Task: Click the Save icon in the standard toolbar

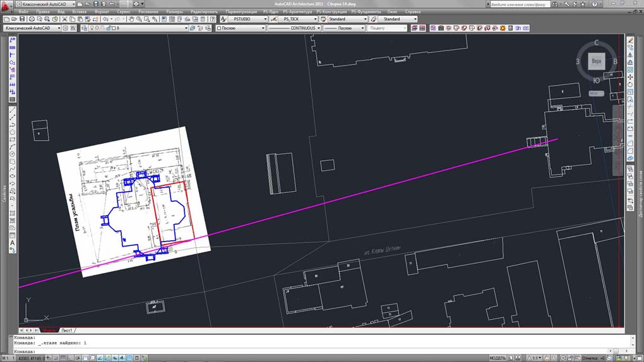Action: (23, 20)
